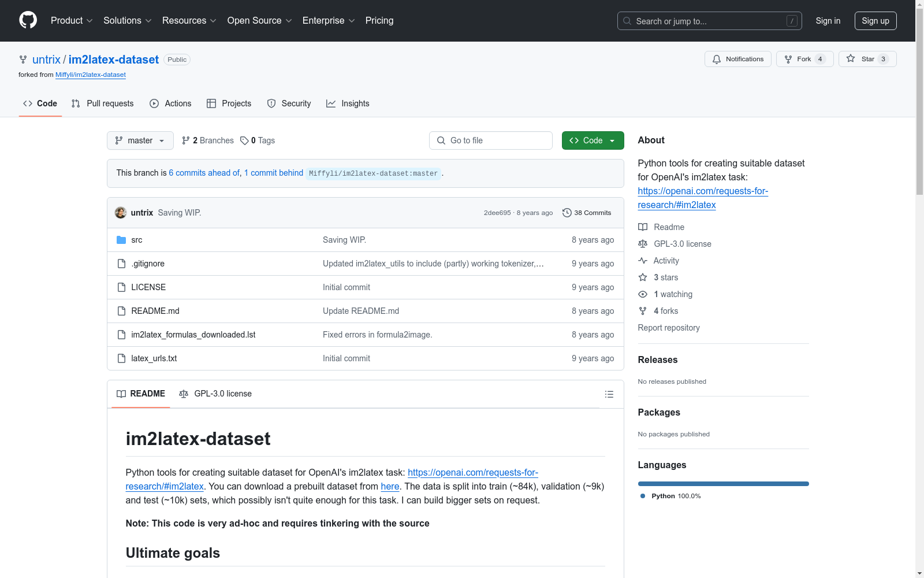
Task: Switch to the Actions tab
Action: point(170,103)
